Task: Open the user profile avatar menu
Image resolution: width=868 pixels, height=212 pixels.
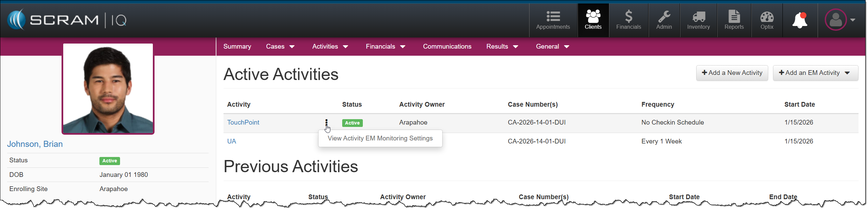Action: [840, 20]
